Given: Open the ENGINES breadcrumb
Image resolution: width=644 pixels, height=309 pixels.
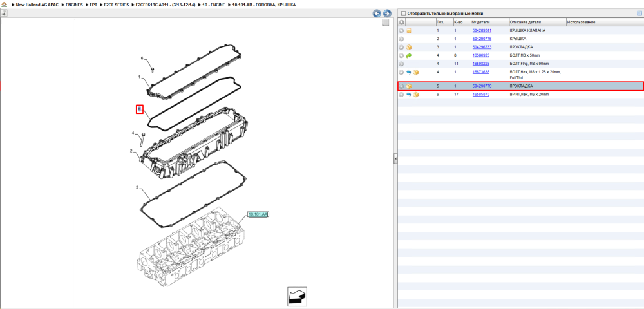Looking at the screenshot, I should coord(74,5).
